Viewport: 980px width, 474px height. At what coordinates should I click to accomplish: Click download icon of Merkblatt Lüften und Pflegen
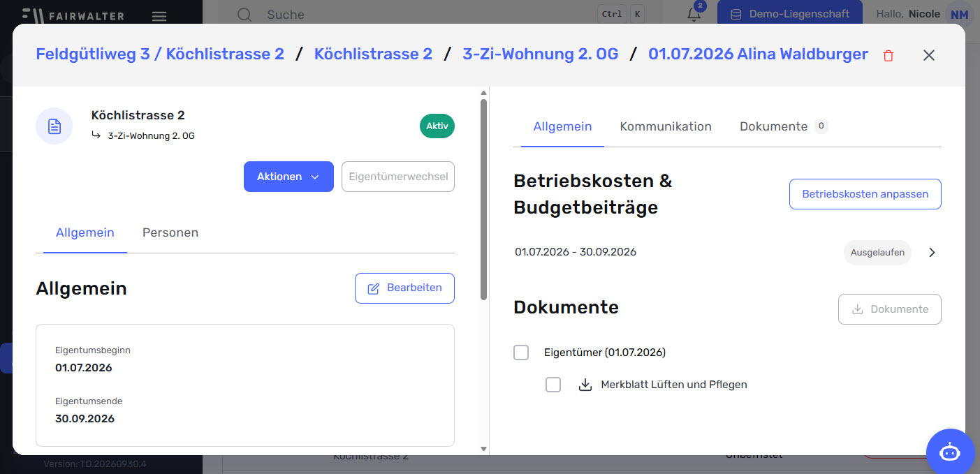coord(585,385)
